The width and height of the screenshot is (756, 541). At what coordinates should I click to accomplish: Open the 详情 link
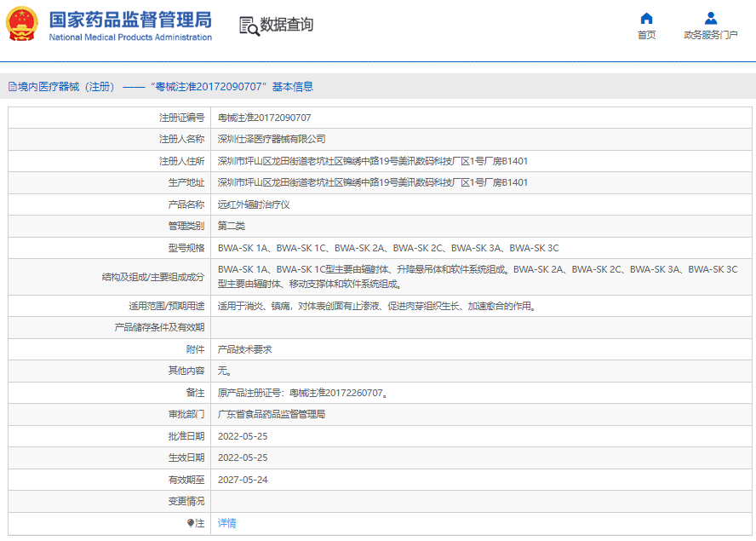pos(226,523)
